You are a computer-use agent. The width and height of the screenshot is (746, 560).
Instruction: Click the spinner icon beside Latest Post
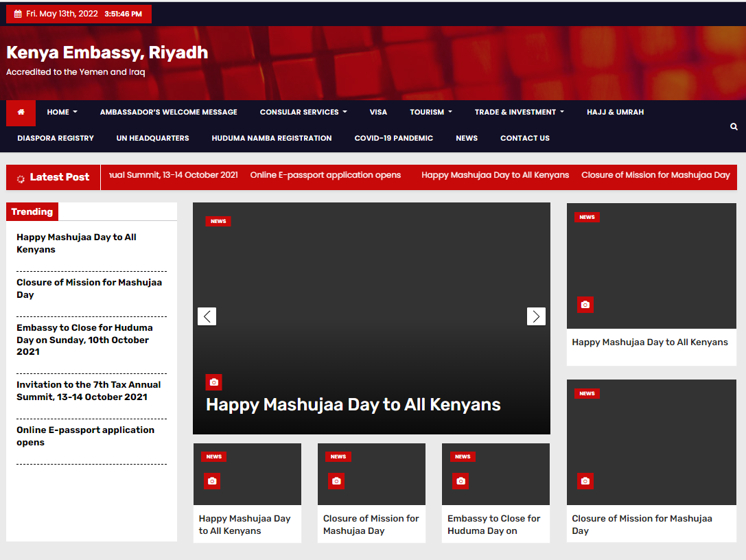21,179
